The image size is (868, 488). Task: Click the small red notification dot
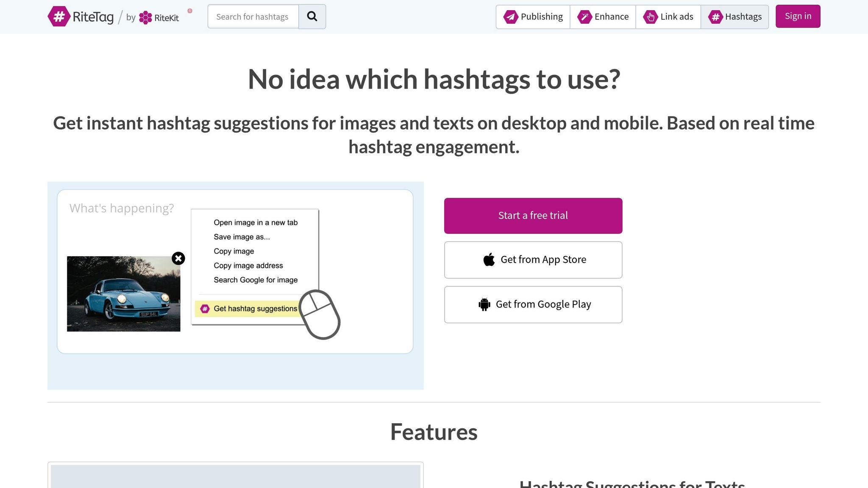[190, 11]
